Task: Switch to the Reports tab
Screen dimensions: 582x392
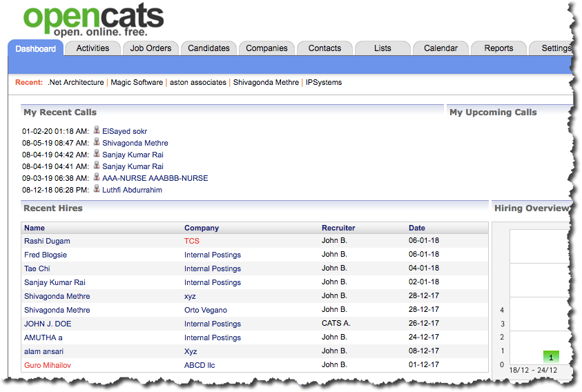Action: [498, 48]
